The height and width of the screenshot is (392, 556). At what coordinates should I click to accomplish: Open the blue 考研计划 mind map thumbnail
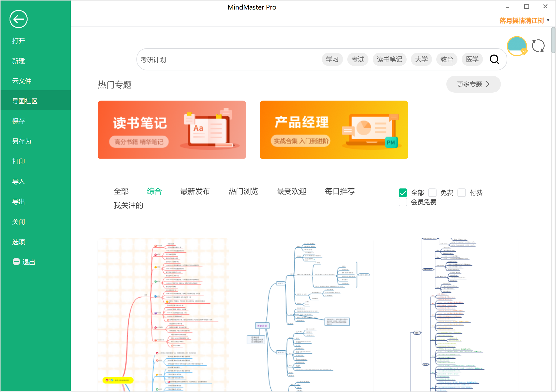tap(308, 315)
